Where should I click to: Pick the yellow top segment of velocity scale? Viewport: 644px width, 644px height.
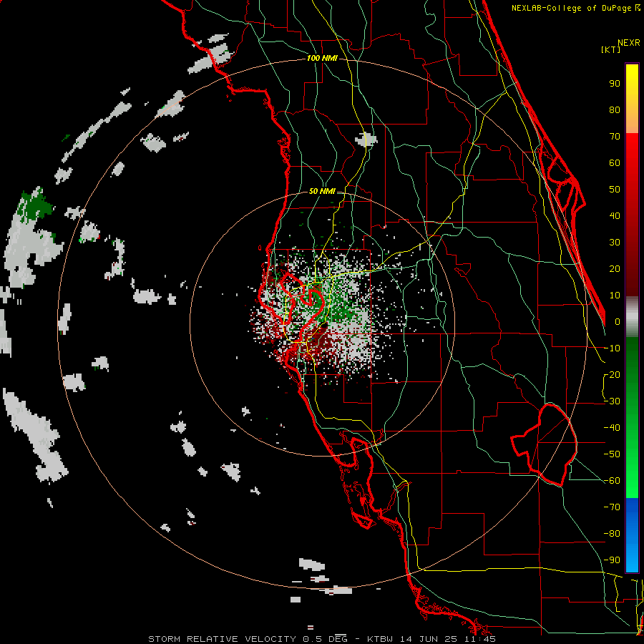coord(632,99)
